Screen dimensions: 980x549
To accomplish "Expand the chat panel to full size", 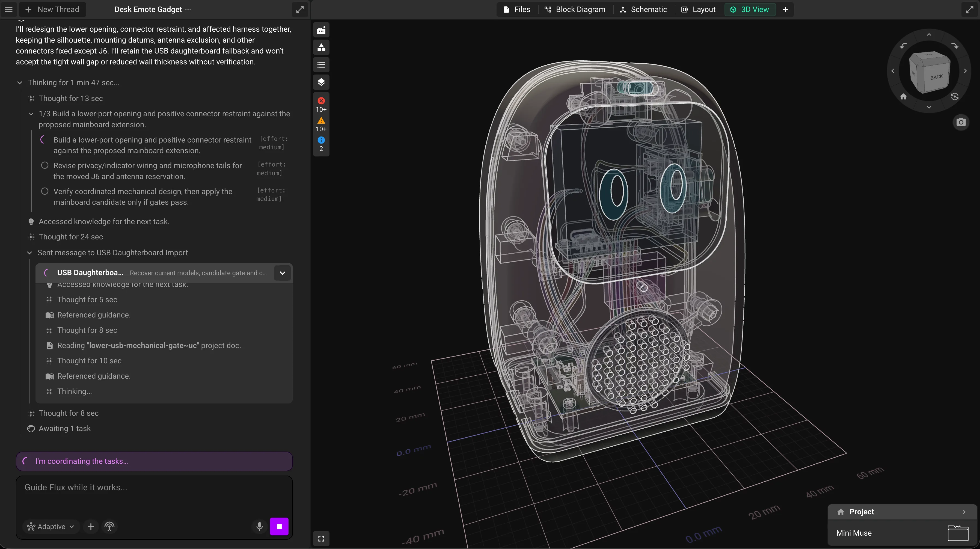I will [300, 10].
